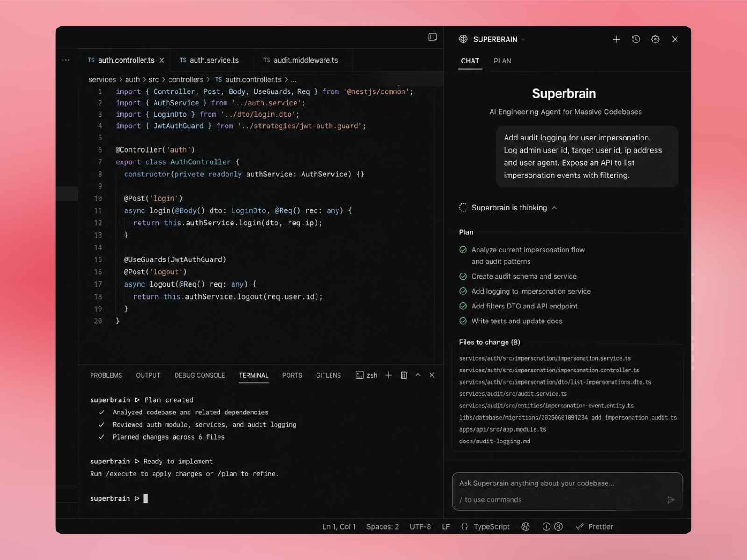
Task: Open docs/audit-logging.md file path
Action: click(494, 441)
